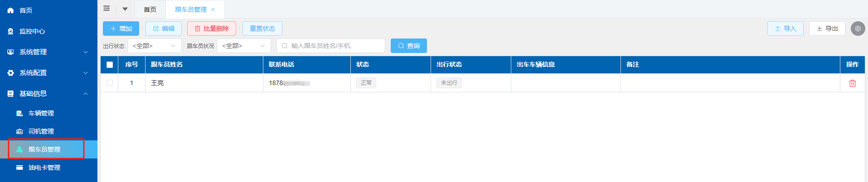Click the red delete icon for 王亮
This screenshot has width=868, height=182.
pyautogui.click(x=852, y=83)
